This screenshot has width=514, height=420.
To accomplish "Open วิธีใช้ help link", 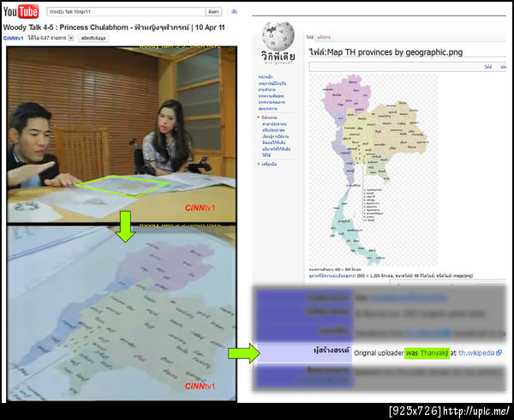I will point(266,155).
